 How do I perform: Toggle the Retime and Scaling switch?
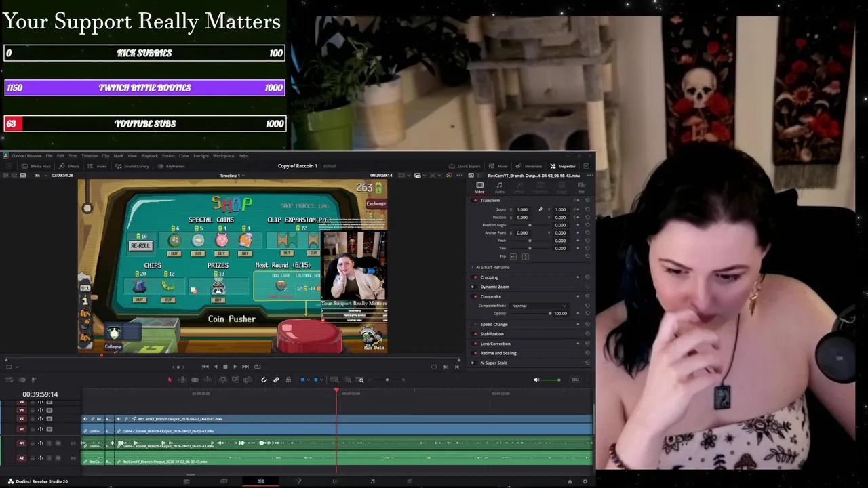tap(474, 353)
